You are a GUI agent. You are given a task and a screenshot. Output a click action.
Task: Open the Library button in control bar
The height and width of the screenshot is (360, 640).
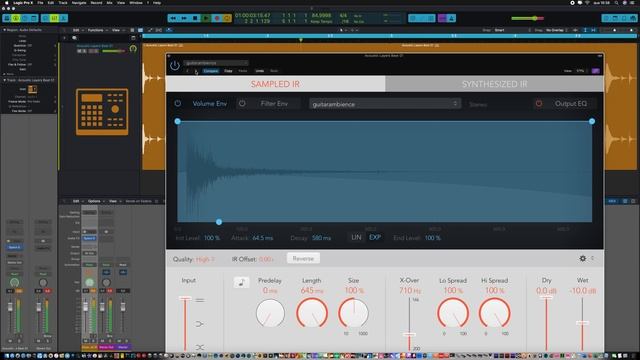7,18
